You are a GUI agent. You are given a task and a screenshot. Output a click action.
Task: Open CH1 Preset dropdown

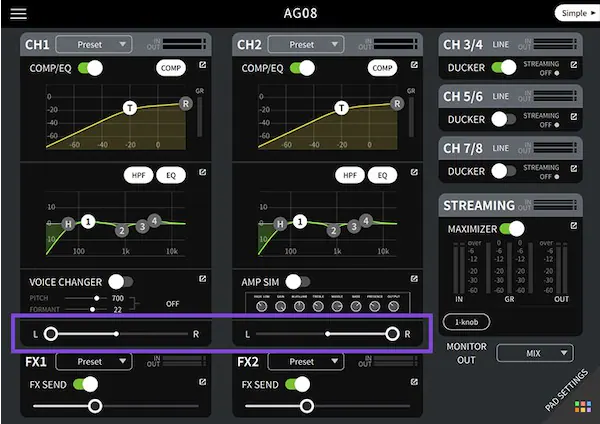click(x=94, y=44)
